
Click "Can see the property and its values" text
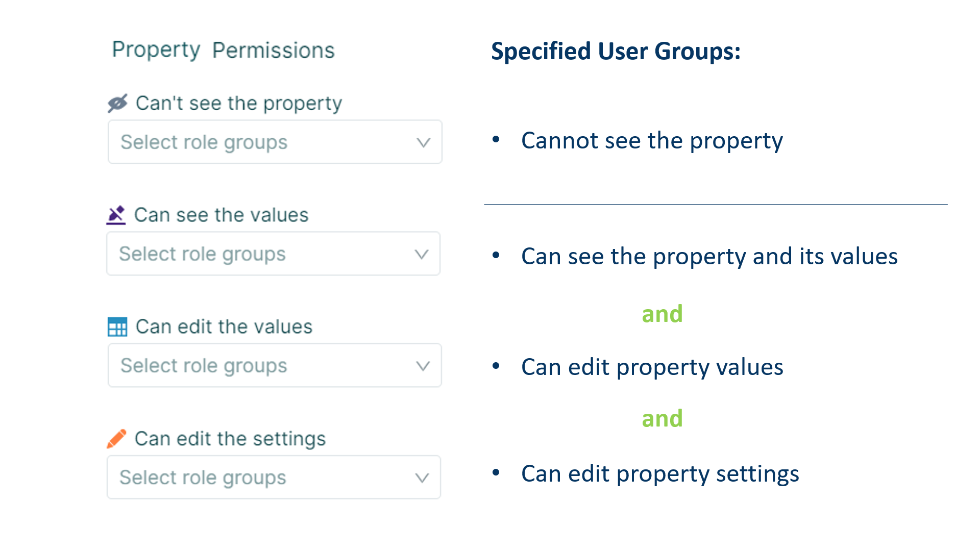(x=709, y=257)
